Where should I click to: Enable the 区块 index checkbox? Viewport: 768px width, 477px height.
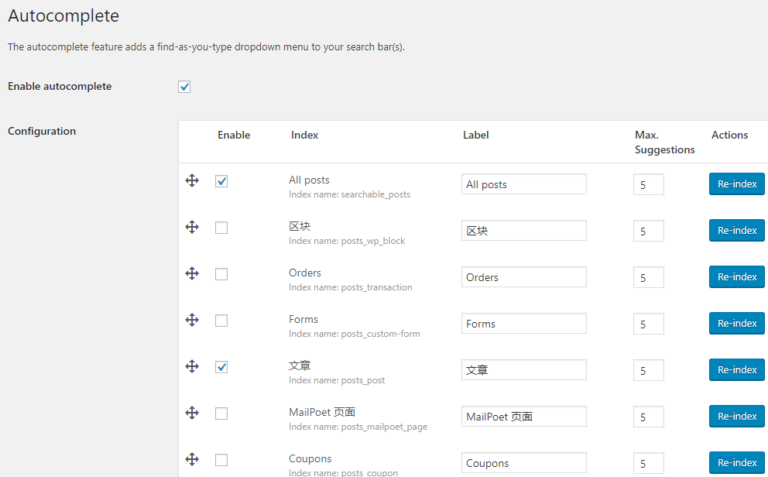221,228
